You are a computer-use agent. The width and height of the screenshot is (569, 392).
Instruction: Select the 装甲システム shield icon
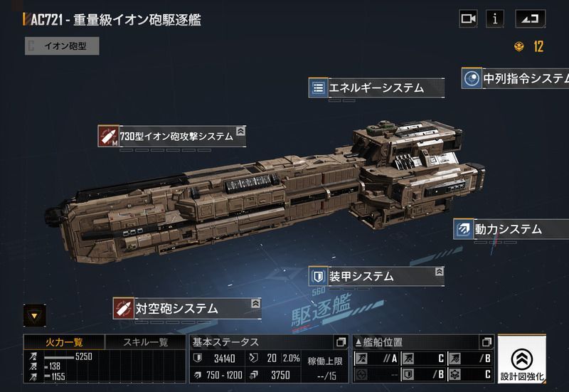point(318,277)
